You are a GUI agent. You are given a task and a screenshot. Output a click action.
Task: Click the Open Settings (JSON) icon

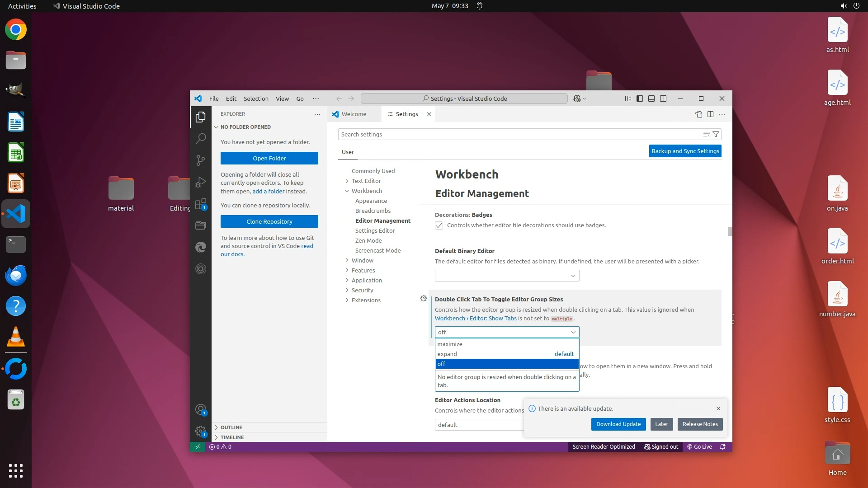(x=698, y=114)
